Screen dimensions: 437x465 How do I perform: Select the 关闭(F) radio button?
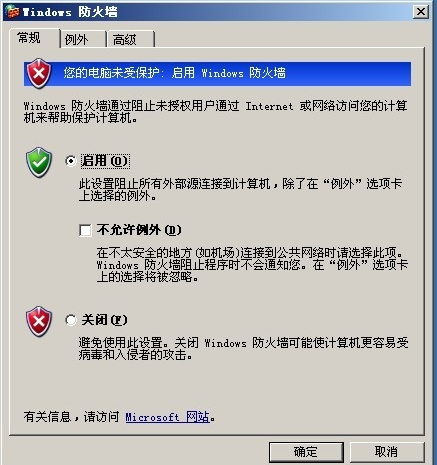click(71, 320)
